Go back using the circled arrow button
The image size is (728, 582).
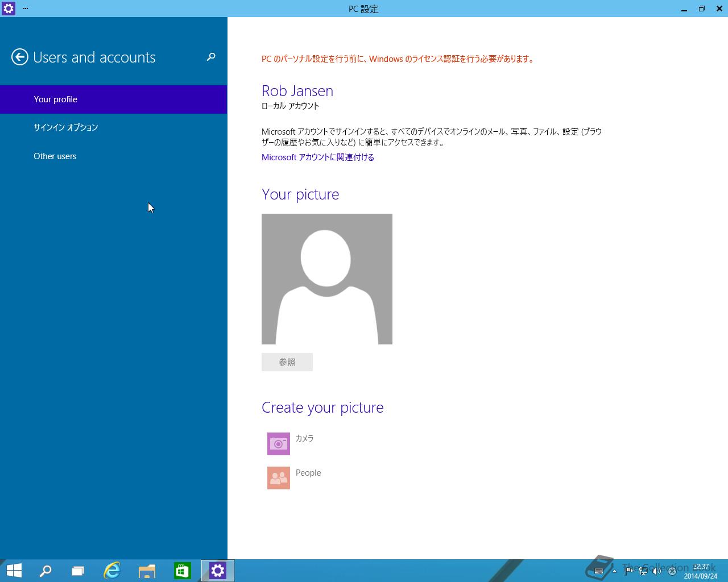point(20,57)
